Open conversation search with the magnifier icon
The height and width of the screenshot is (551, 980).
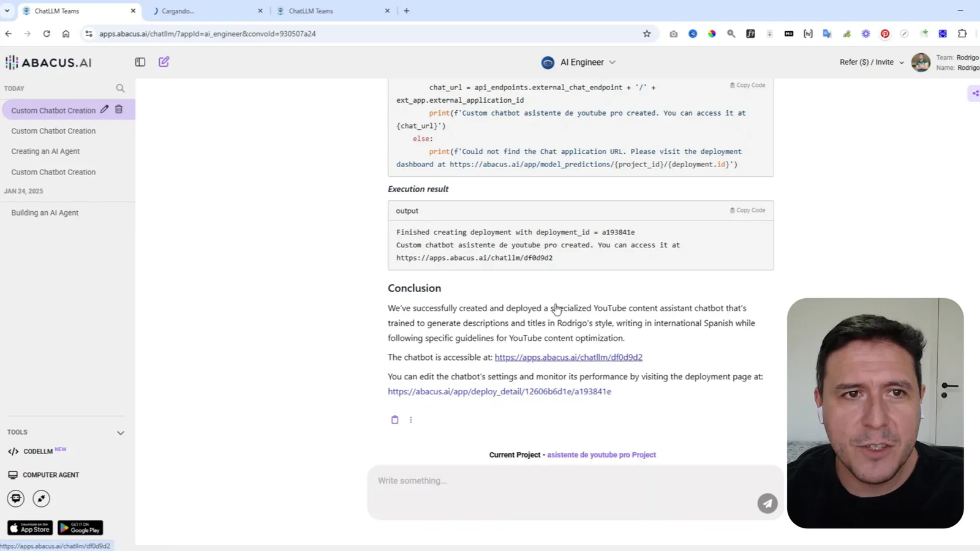pos(120,88)
